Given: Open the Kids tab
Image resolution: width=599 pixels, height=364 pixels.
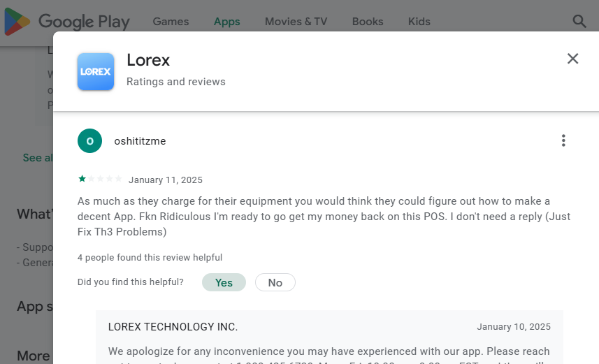Looking at the screenshot, I should point(419,22).
